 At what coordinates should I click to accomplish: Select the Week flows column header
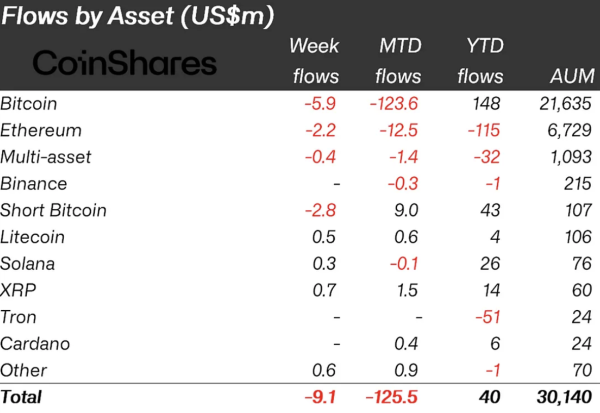[315, 60]
